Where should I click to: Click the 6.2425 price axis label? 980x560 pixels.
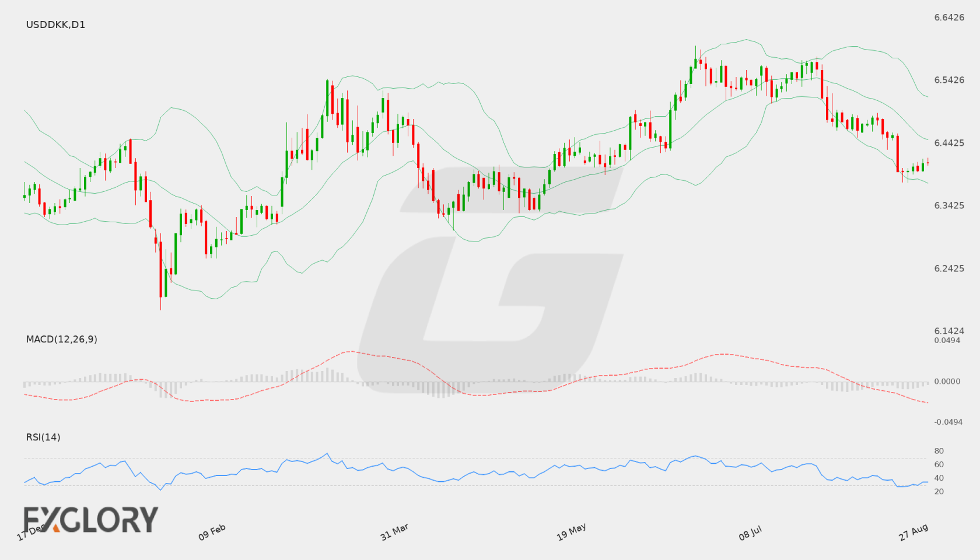(949, 268)
